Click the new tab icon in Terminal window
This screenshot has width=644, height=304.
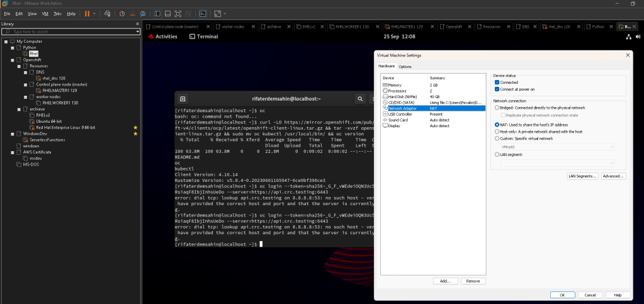tap(183, 99)
